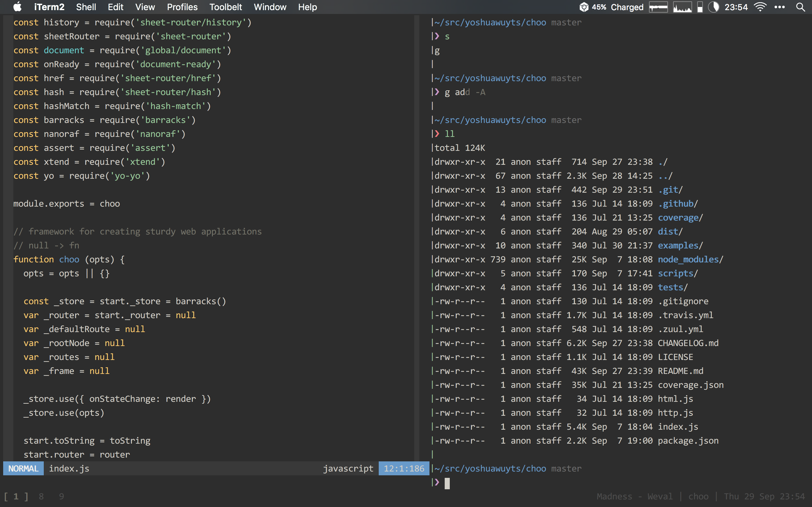Viewport: 812px width, 507px height.
Task: Click the terminal prompt cursor block
Action: 447,483
